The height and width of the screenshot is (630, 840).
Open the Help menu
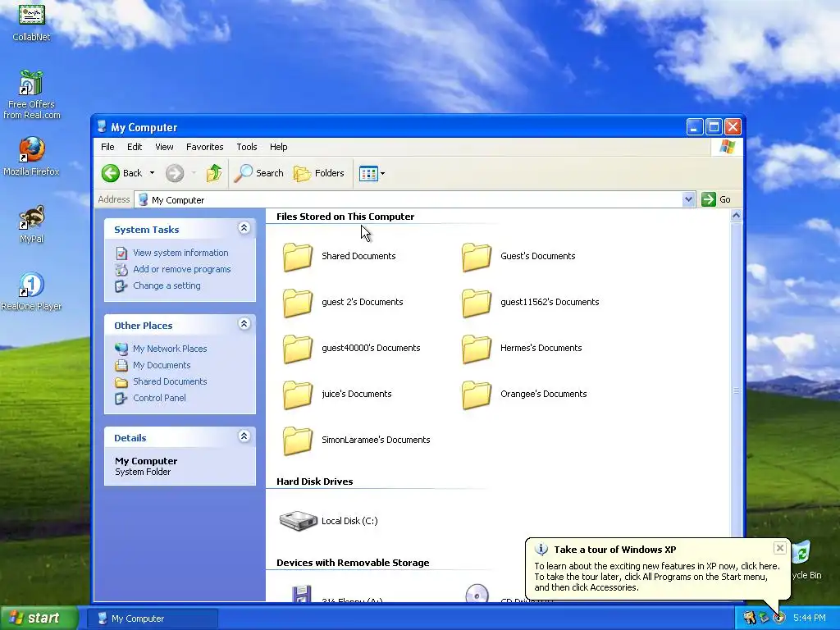[279, 147]
